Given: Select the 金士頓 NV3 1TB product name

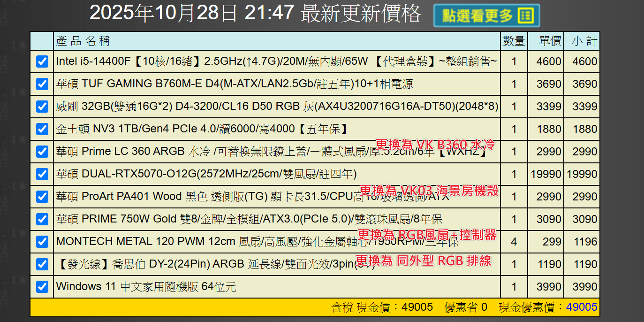Looking at the screenshot, I should click(203, 129).
